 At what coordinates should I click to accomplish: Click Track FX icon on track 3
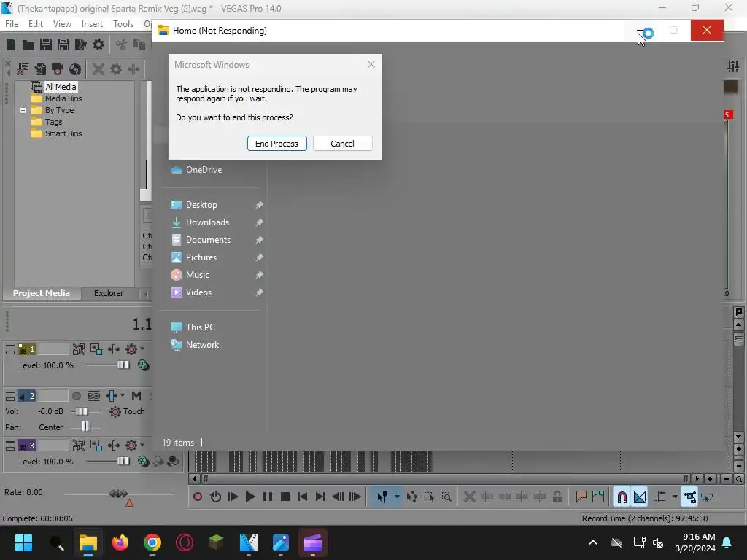[x=113, y=446]
